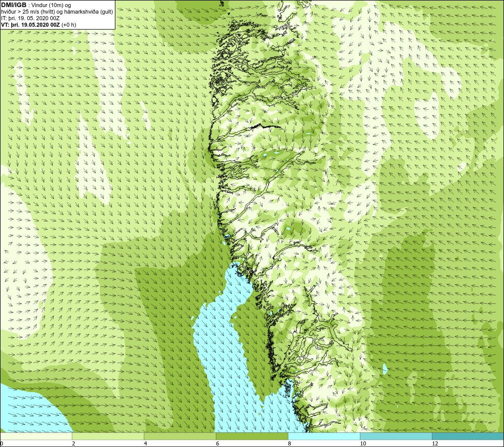Click the legend tick label '8'
Viewport: 504px width, 447px height.
tap(290, 443)
